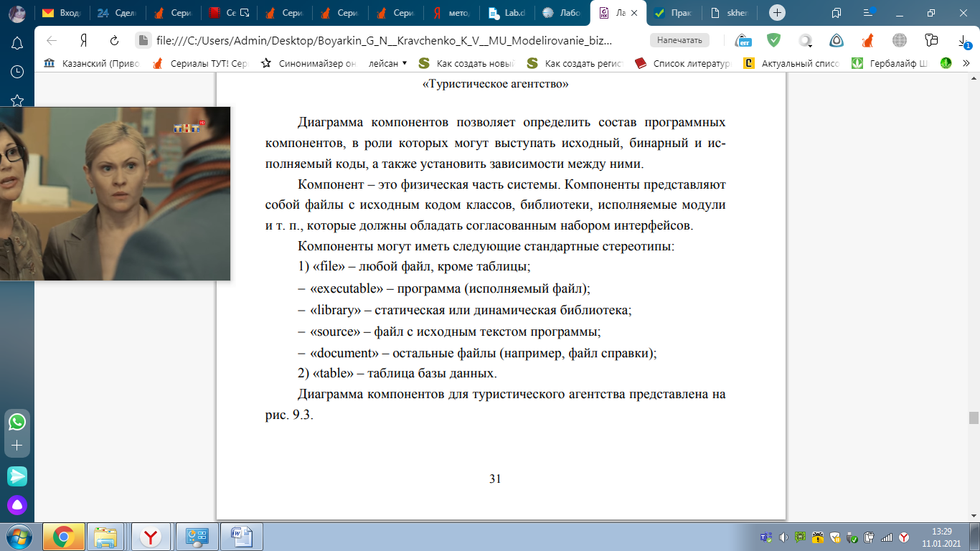The height and width of the screenshot is (551, 980).
Task: Open the downloads arrow icon
Action: pos(962,41)
